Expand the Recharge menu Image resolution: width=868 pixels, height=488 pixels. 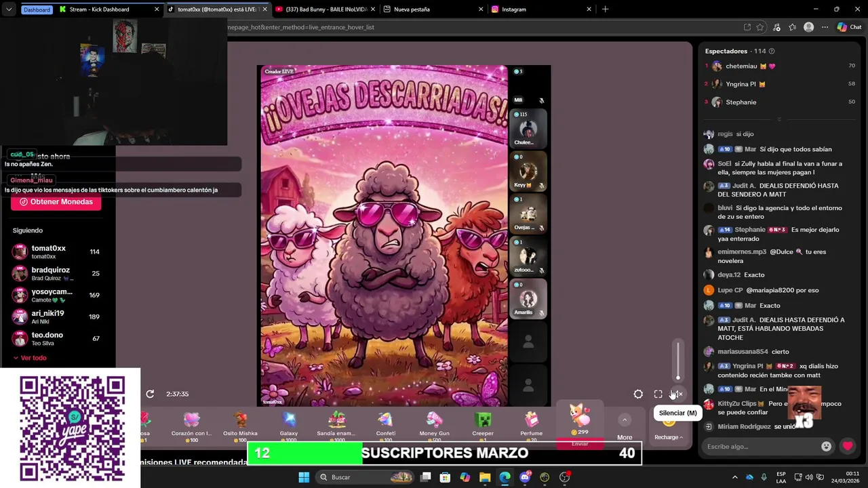pos(669,437)
